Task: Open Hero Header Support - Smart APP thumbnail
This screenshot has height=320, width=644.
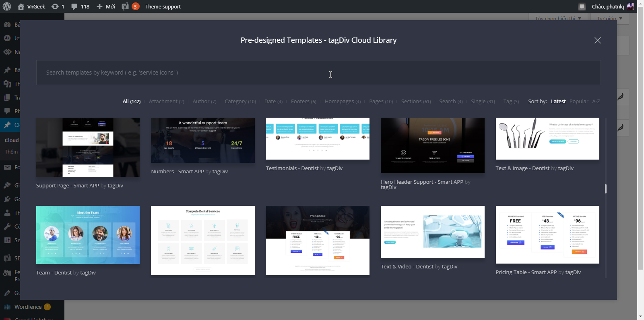Action: 433,145
